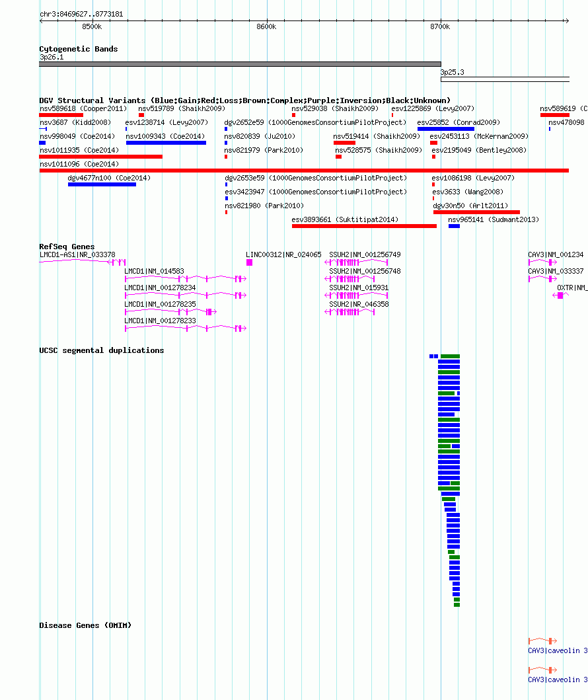Viewport: 588px width, 700px height.
Task: Open esv1086198 (Levy2007) variant label
Action: pyautogui.click(x=473, y=178)
